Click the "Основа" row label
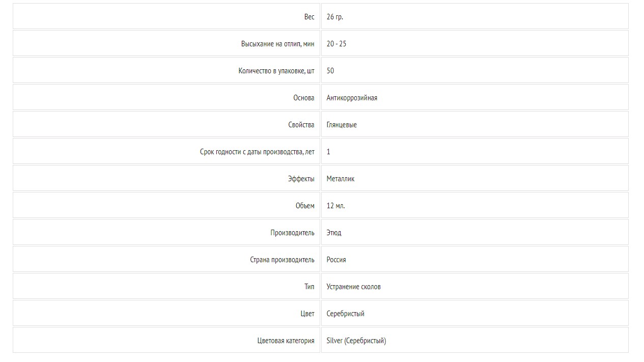 pyautogui.click(x=303, y=98)
